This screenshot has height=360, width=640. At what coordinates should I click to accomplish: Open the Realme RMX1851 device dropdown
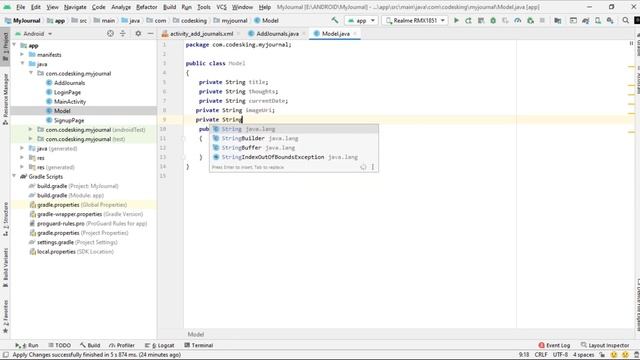coord(415,20)
